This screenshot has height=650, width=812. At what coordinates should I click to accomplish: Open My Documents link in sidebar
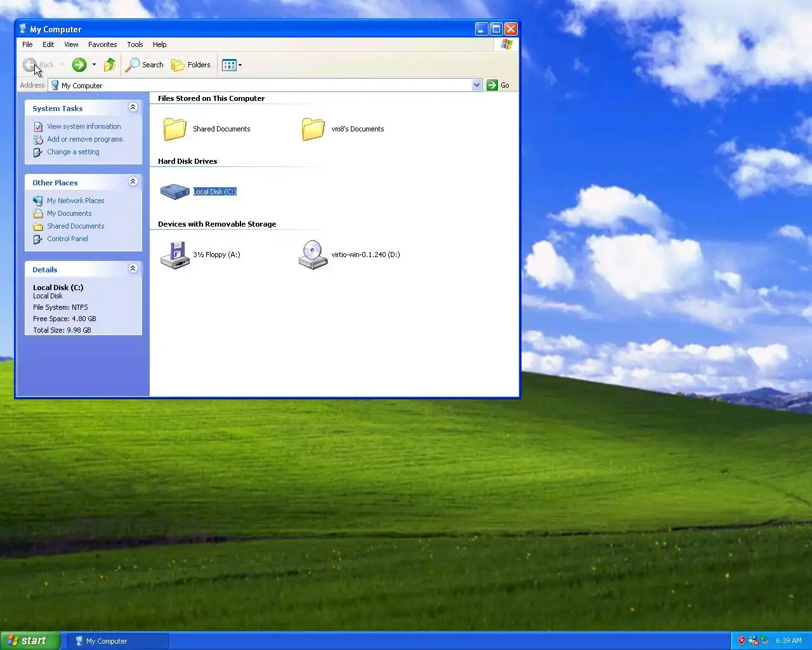tap(69, 213)
